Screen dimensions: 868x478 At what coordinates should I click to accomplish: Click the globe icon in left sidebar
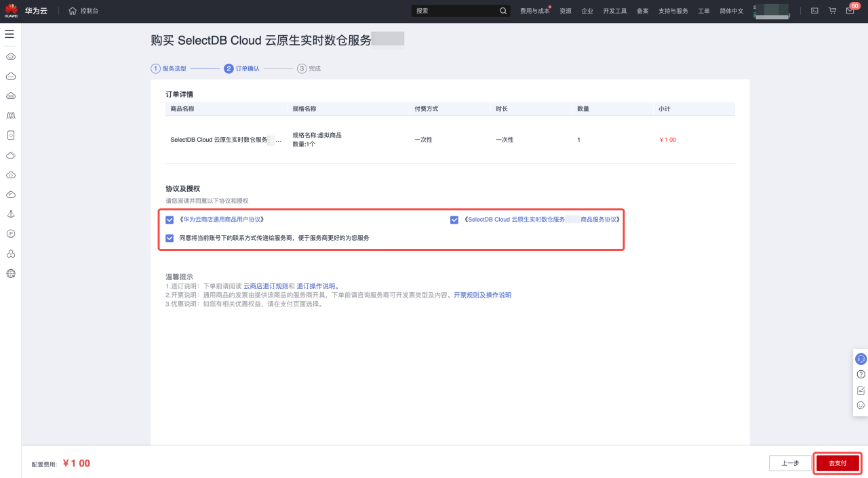coord(11,274)
